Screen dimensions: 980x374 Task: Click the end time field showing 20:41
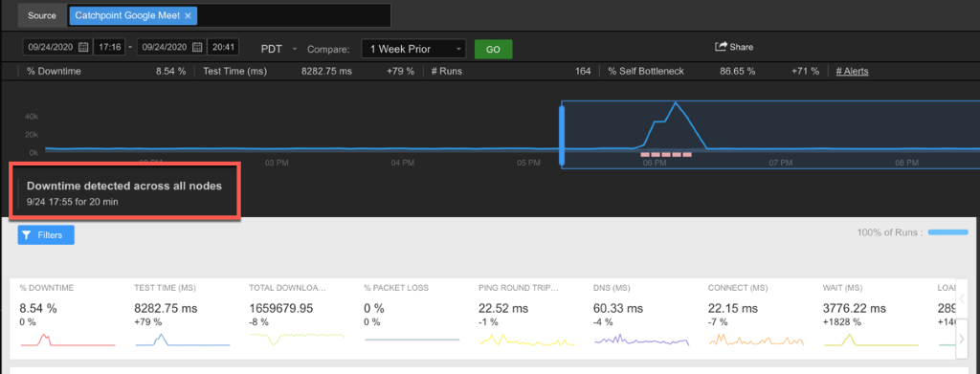[223, 47]
